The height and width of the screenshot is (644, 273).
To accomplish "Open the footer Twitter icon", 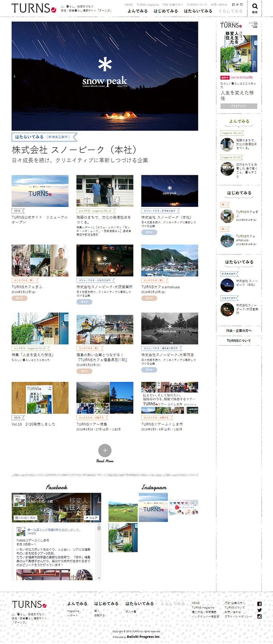I will [259, 610].
